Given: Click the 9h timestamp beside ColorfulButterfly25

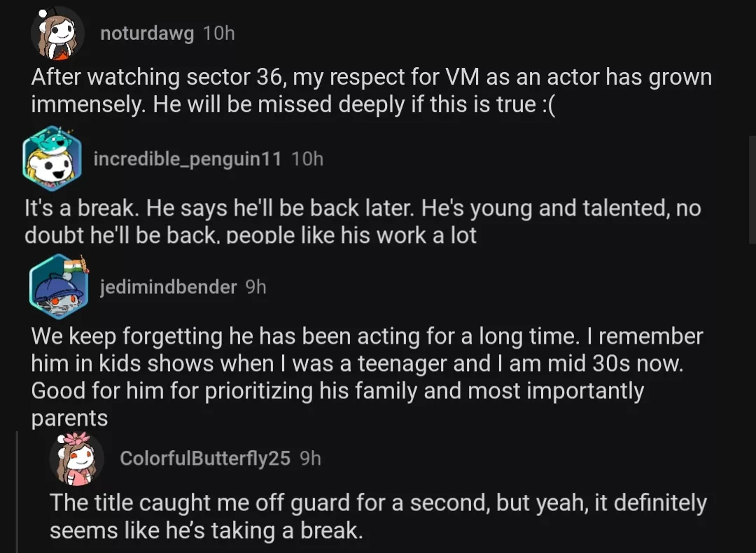Looking at the screenshot, I should click(310, 458).
